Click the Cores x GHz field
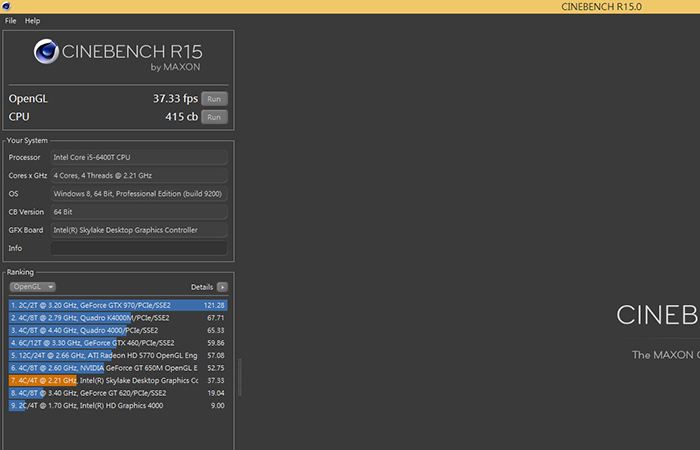 click(139, 175)
